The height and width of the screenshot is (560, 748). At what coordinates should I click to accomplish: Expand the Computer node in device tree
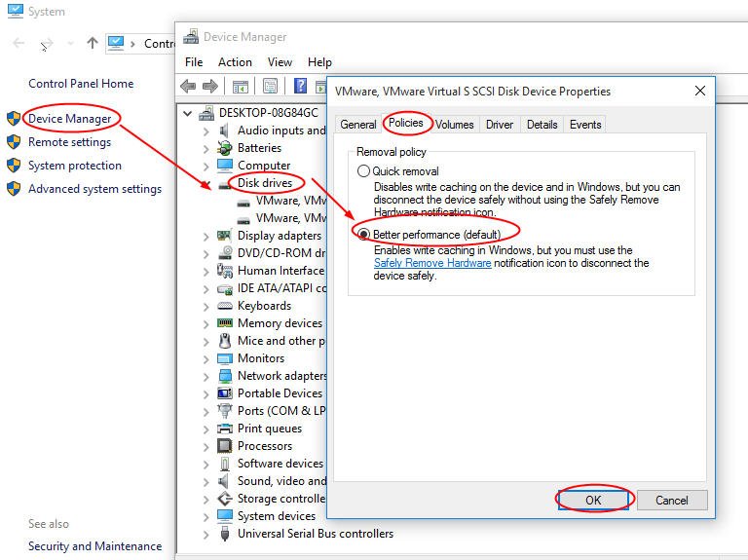pyautogui.click(x=206, y=166)
